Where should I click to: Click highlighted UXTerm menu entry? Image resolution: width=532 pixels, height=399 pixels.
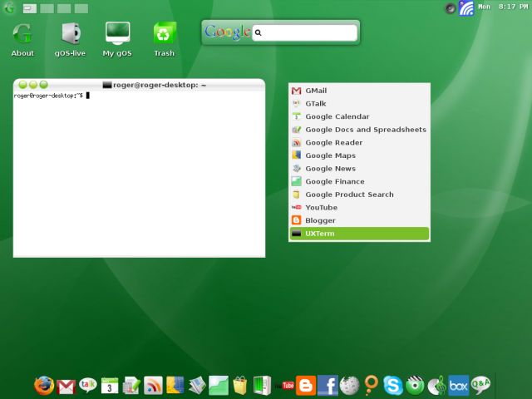(x=359, y=234)
